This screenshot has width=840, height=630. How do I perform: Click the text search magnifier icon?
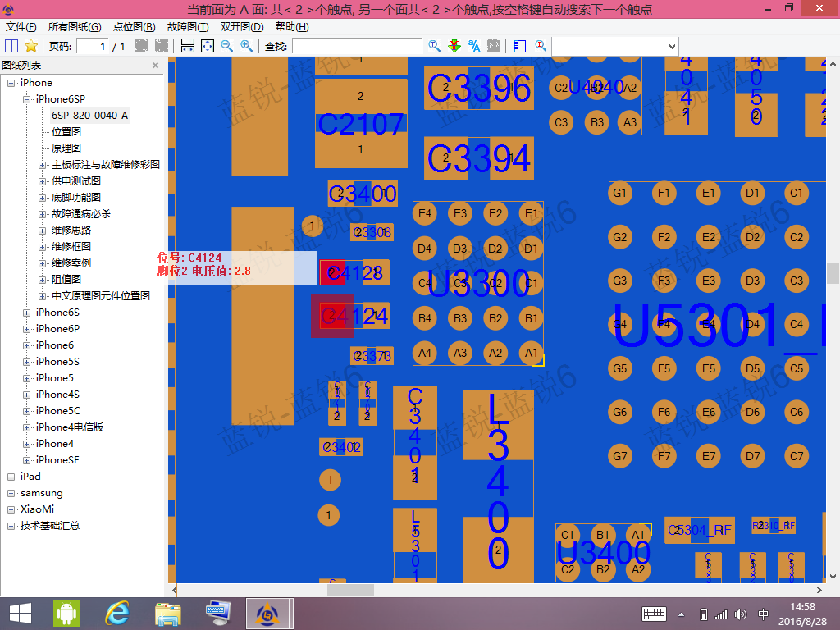point(435,47)
